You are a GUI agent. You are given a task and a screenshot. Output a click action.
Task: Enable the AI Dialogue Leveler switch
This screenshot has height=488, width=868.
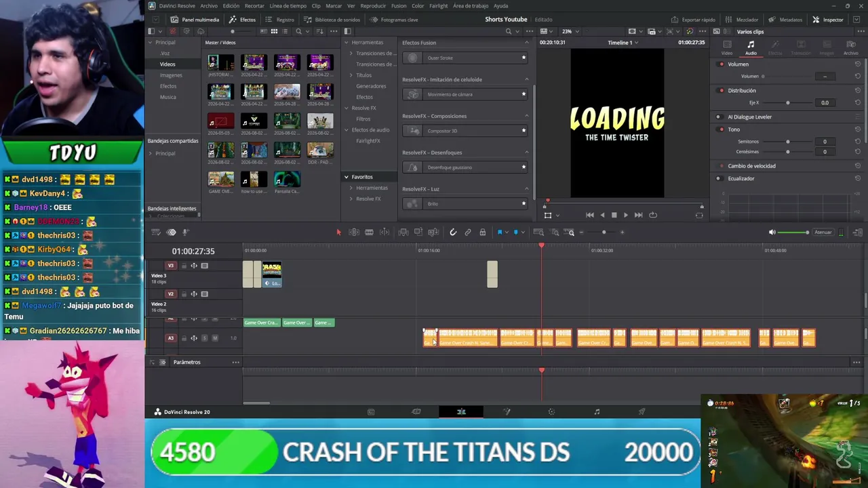tap(719, 117)
